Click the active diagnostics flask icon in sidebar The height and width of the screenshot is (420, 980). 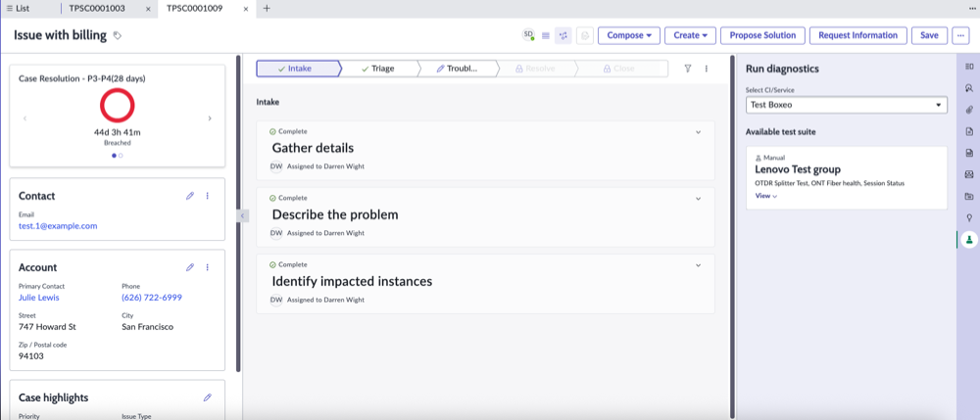click(969, 240)
